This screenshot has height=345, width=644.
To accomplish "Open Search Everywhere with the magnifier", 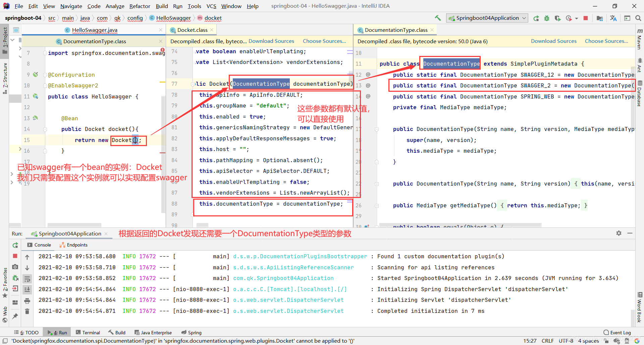I will coord(638,18).
